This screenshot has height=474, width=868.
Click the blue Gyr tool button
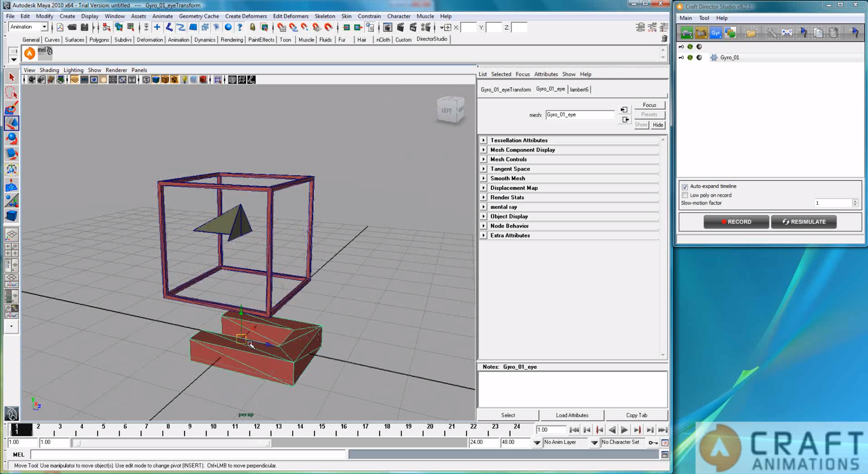click(715, 33)
